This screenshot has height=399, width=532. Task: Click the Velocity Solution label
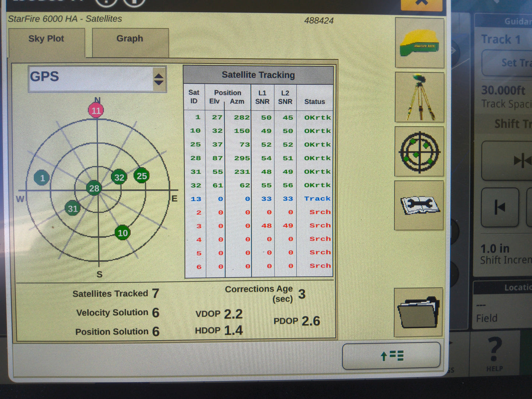112,313
